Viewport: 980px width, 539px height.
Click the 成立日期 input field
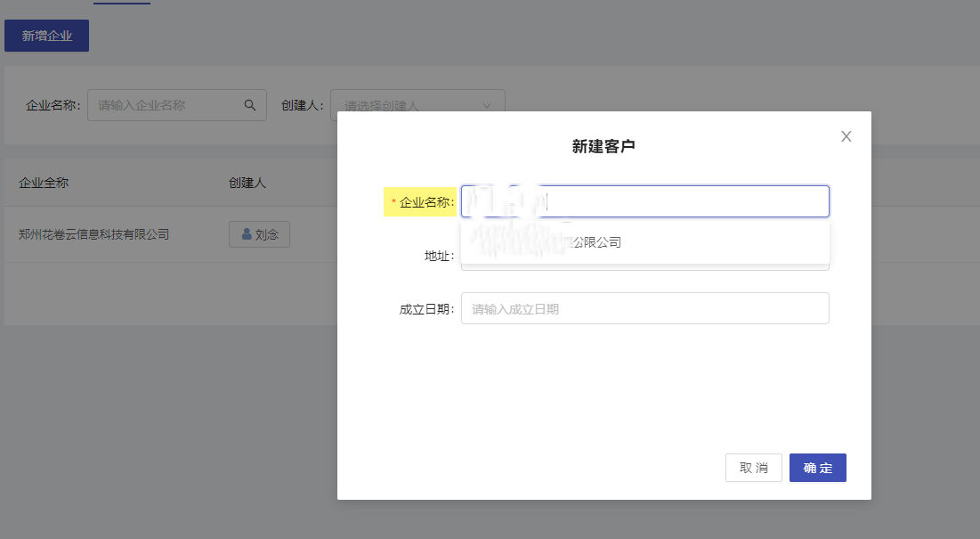[x=645, y=308]
